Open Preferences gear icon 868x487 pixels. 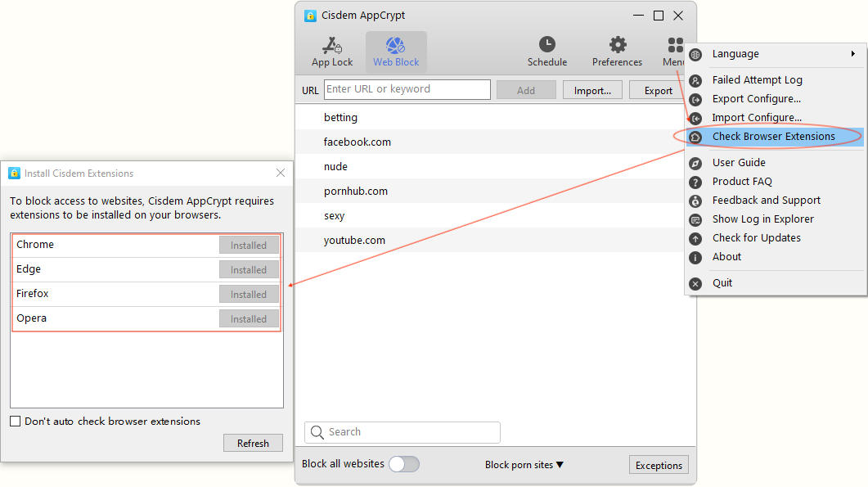coord(617,45)
